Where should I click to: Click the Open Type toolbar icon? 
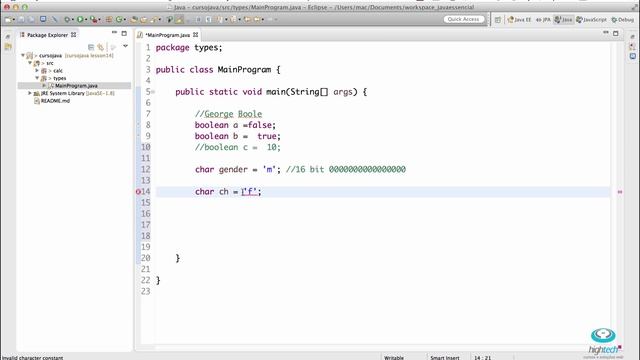134,20
